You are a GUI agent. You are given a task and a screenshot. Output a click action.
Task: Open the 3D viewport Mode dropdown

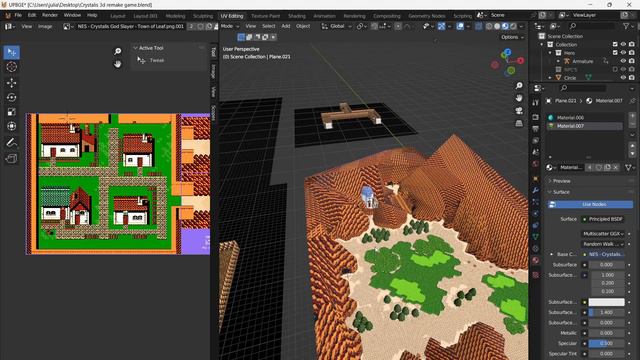(x=230, y=26)
